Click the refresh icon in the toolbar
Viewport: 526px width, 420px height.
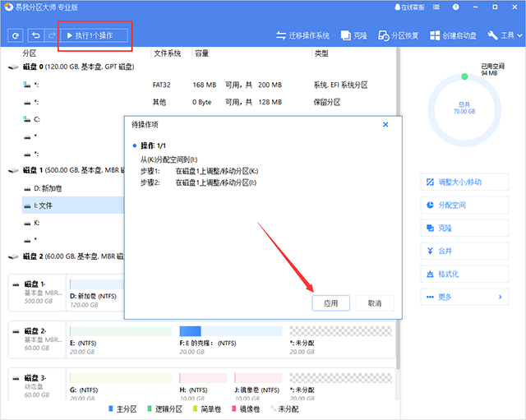click(x=16, y=35)
